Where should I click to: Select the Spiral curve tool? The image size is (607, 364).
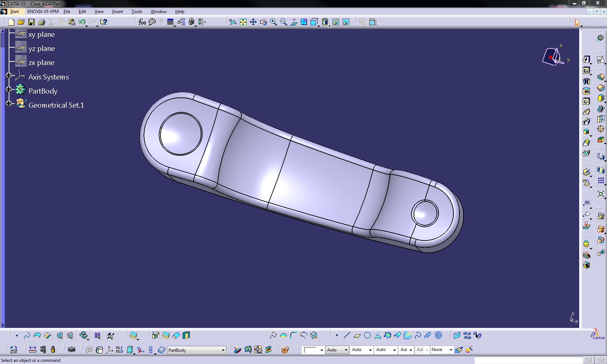pyautogui.click(x=438, y=335)
